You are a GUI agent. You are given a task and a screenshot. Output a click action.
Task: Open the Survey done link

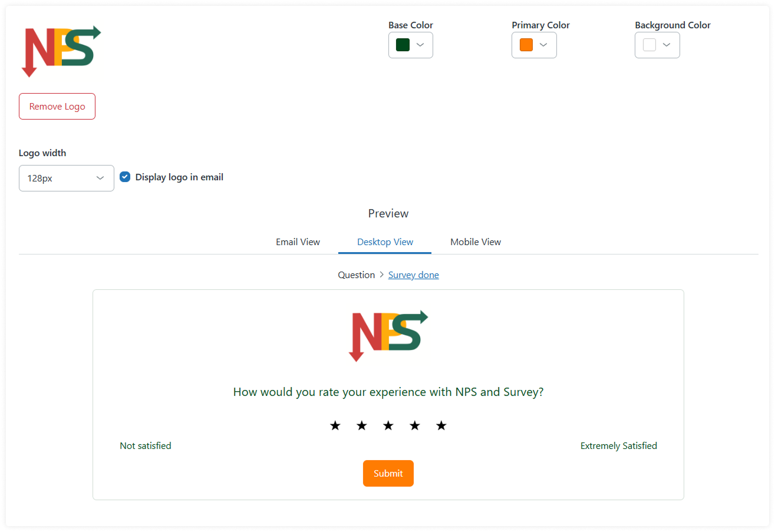coord(413,275)
